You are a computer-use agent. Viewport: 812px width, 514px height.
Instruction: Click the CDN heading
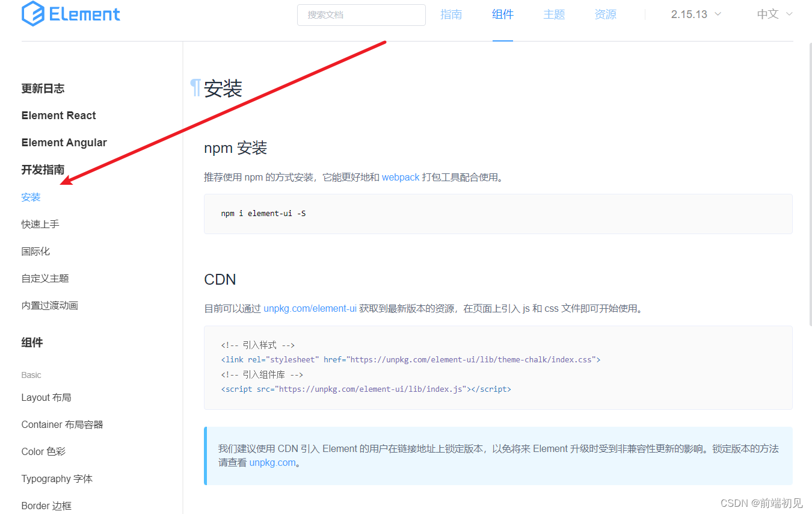[x=220, y=280]
